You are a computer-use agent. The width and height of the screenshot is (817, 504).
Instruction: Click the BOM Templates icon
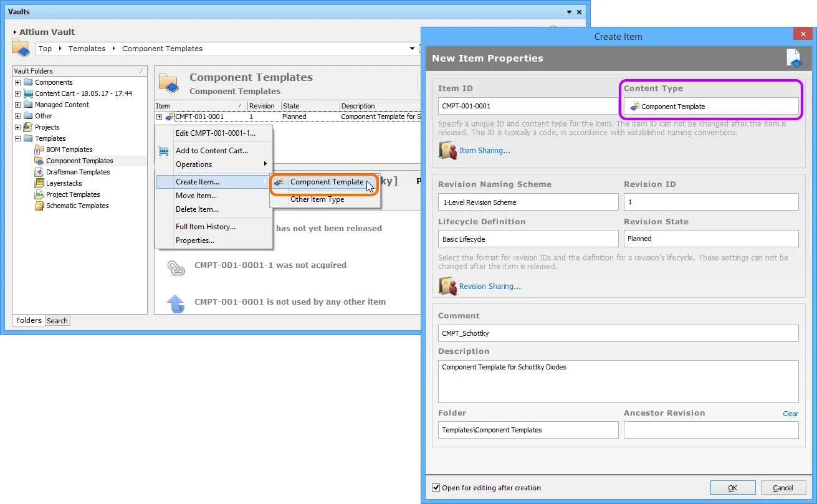point(39,150)
